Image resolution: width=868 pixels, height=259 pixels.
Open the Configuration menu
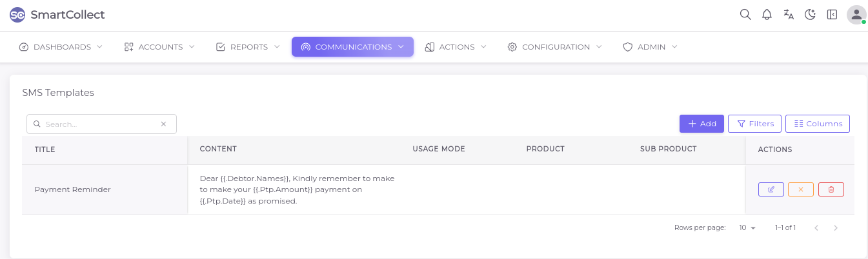pos(554,47)
